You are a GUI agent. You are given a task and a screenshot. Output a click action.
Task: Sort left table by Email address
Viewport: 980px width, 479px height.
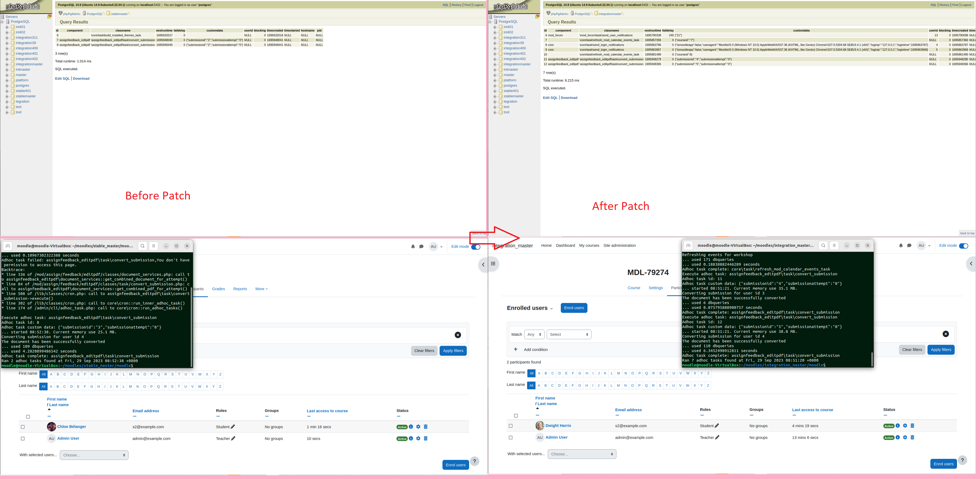[x=146, y=411]
